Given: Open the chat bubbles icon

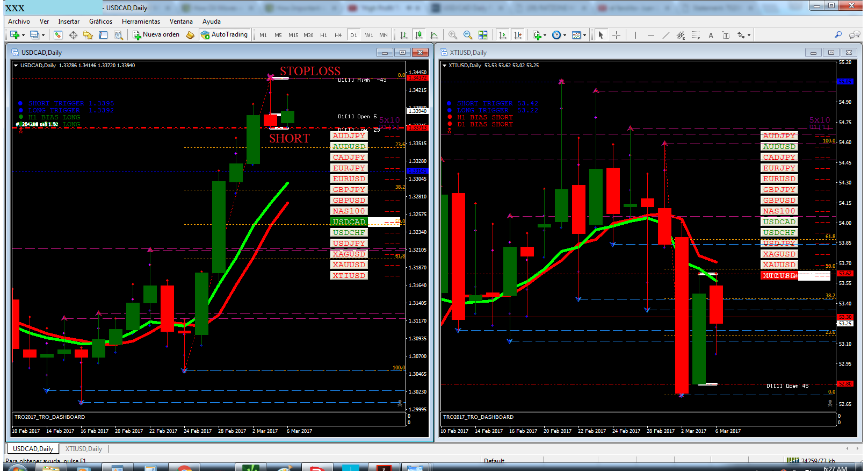Looking at the screenshot, I should [855, 35].
